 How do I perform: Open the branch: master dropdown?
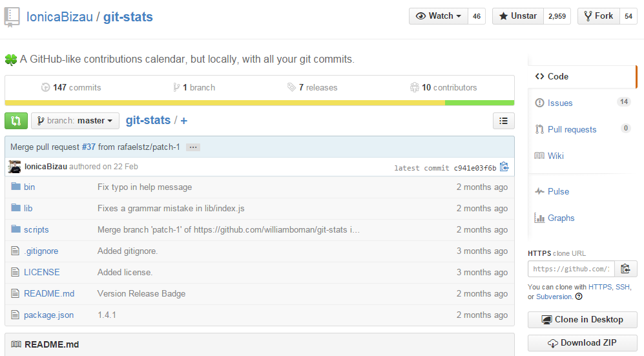pos(75,121)
